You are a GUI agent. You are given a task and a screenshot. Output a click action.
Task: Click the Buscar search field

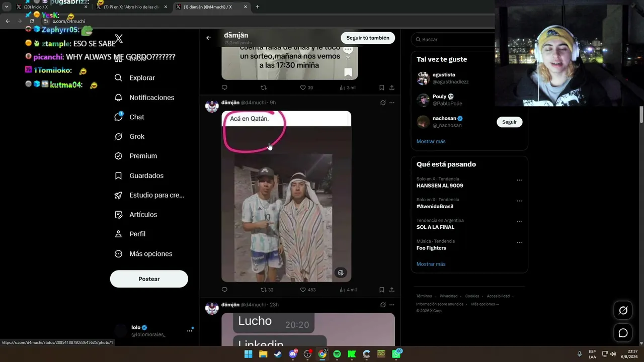453,39
